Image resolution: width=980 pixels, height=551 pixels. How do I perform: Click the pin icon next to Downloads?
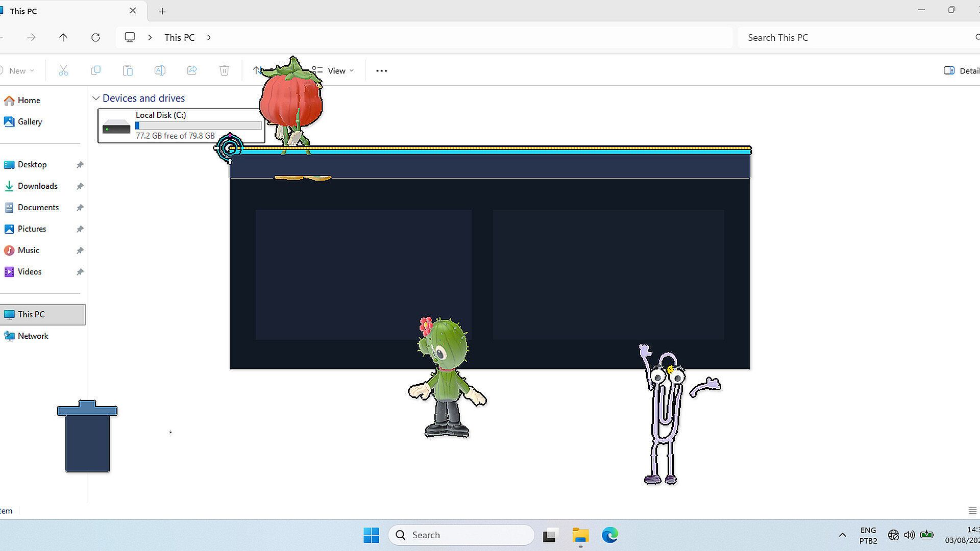[80, 186]
